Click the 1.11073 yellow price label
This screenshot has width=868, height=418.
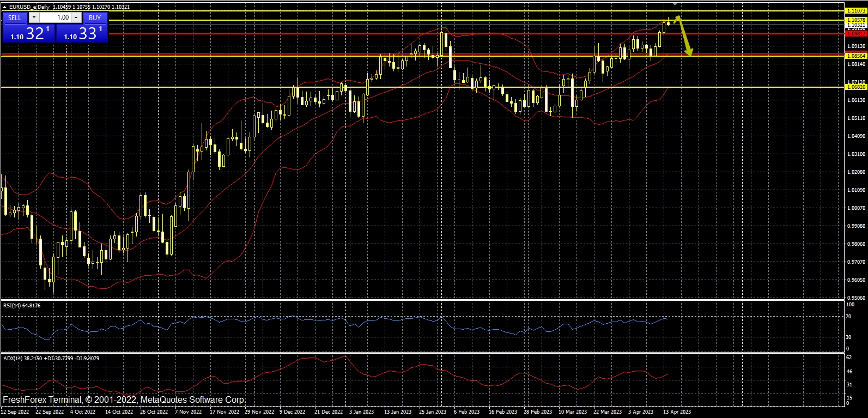[855, 11]
